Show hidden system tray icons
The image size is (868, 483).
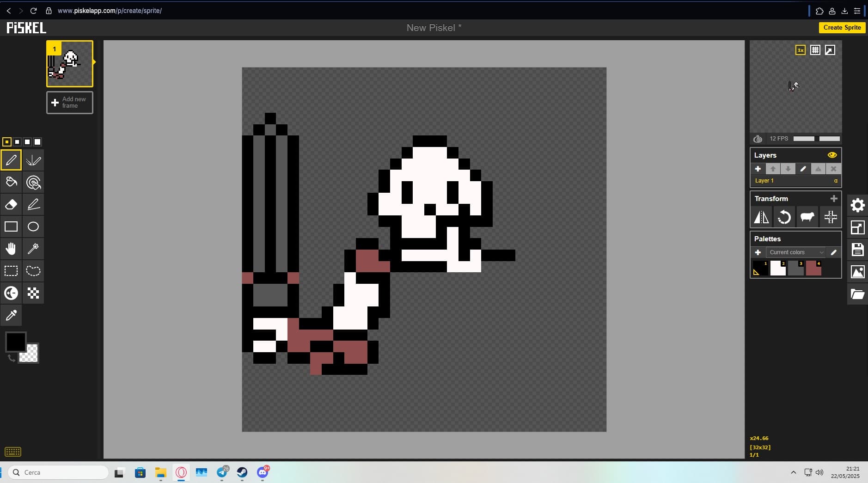point(794,472)
